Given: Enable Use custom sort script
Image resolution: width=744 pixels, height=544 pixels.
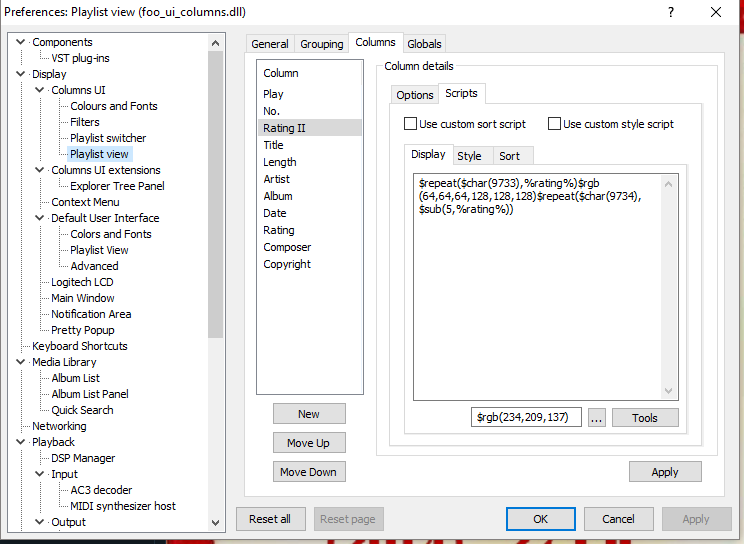Looking at the screenshot, I should coord(410,124).
